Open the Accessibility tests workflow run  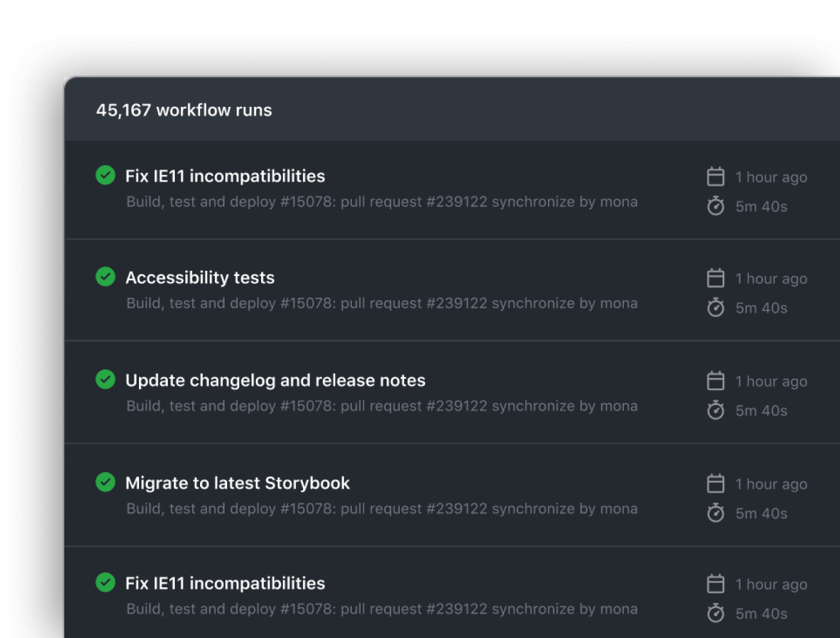click(200, 278)
